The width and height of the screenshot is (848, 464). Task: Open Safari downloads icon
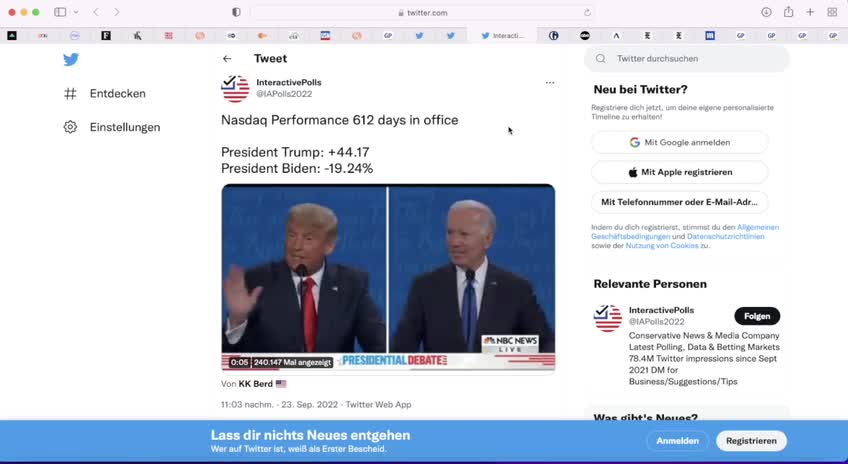pos(766,12)
